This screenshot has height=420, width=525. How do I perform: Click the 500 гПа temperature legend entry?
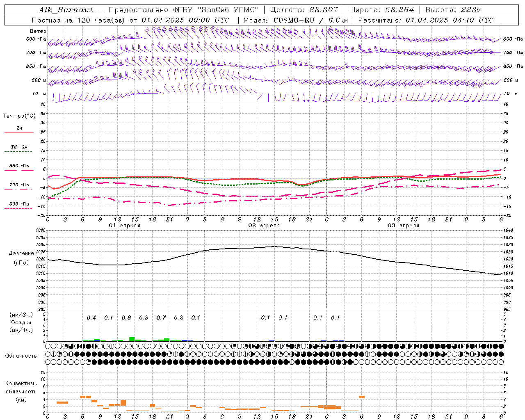[19, 204]
